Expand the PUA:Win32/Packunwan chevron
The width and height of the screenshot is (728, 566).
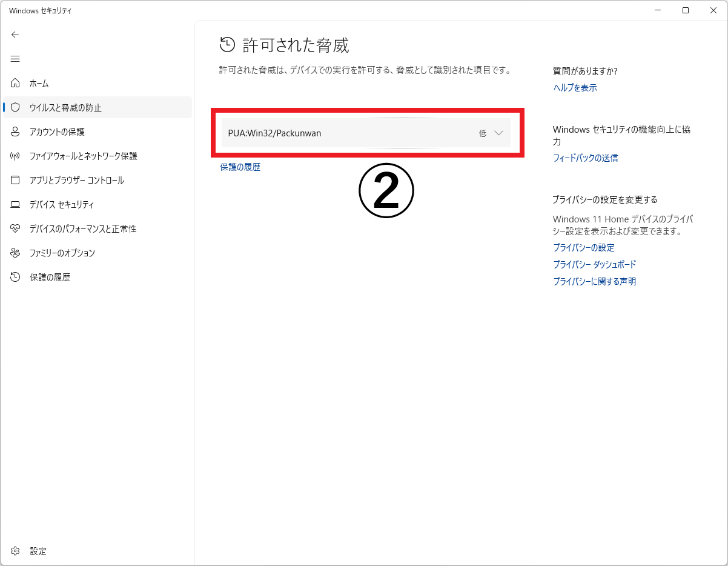[499, 133]
